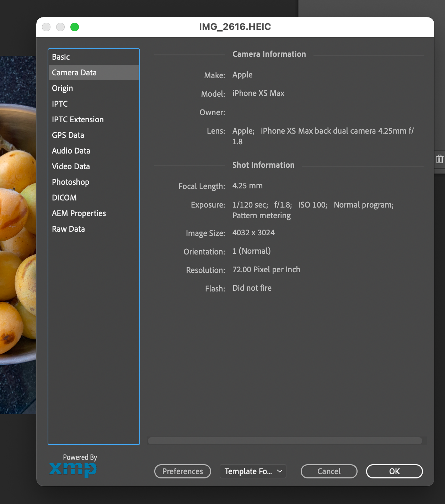
Task: Click the Powered By XMP logo
Action: pyautogui.click(x=73, y=466)
